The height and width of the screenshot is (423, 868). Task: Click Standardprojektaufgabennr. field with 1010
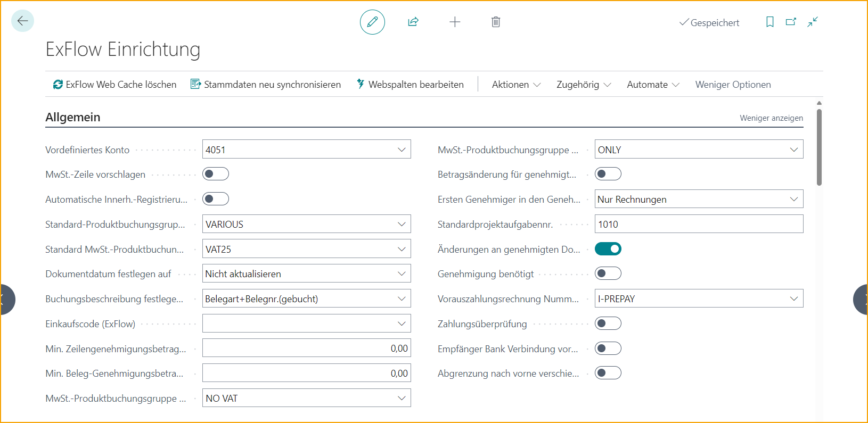(x=699, y=224)
